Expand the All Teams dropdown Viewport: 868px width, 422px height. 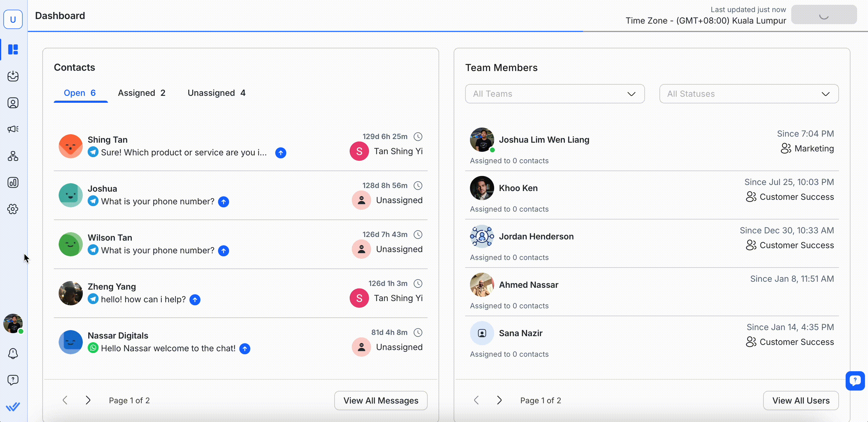tap(554, 94)
